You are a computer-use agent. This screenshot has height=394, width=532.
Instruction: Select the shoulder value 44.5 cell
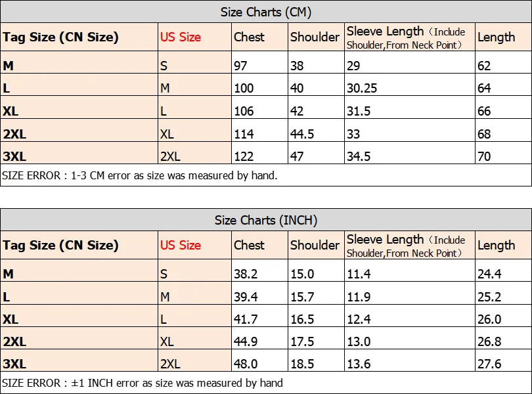click(302, 134)
